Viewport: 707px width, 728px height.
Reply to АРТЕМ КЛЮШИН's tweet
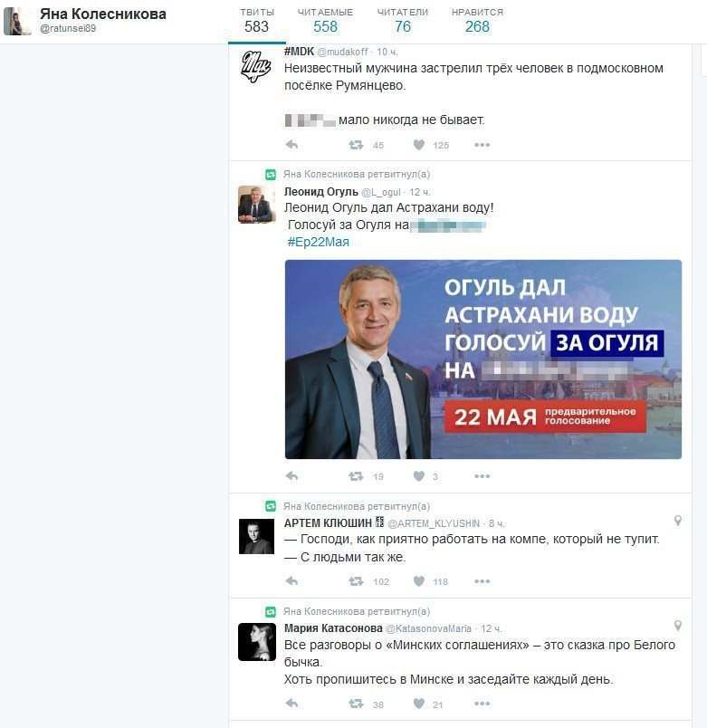[x=291, y=580]
